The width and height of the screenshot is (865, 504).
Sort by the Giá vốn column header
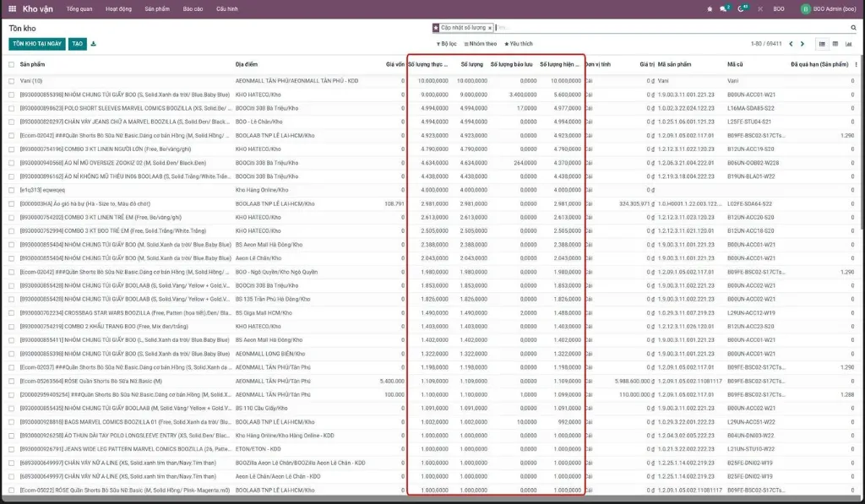pos(395,64)
